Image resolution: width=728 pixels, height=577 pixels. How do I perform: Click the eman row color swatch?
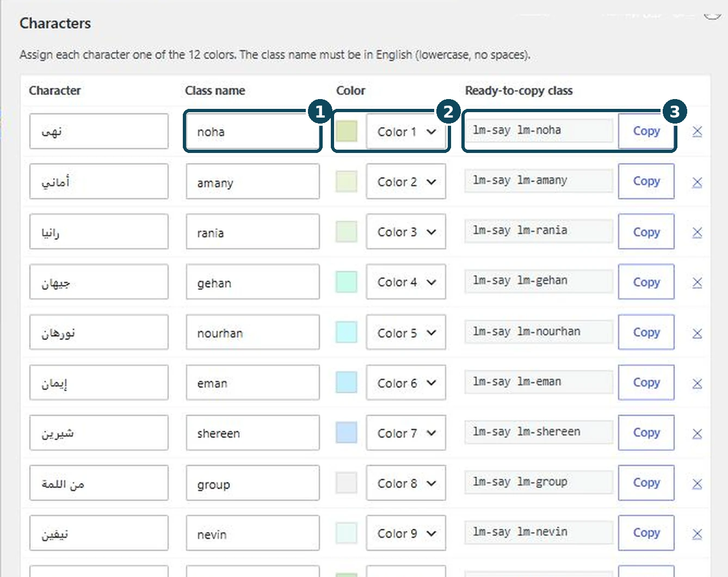[347, 382]
